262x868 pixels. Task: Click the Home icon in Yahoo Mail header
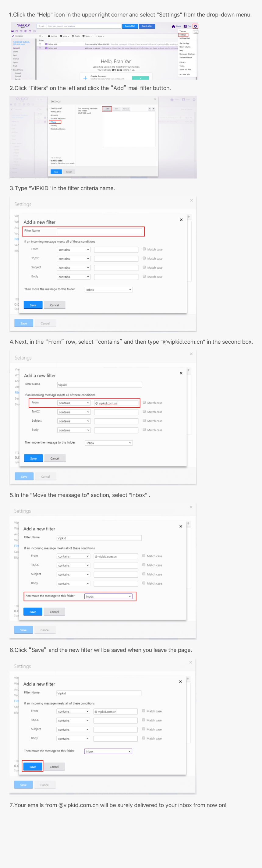click(x=173, y=26)
